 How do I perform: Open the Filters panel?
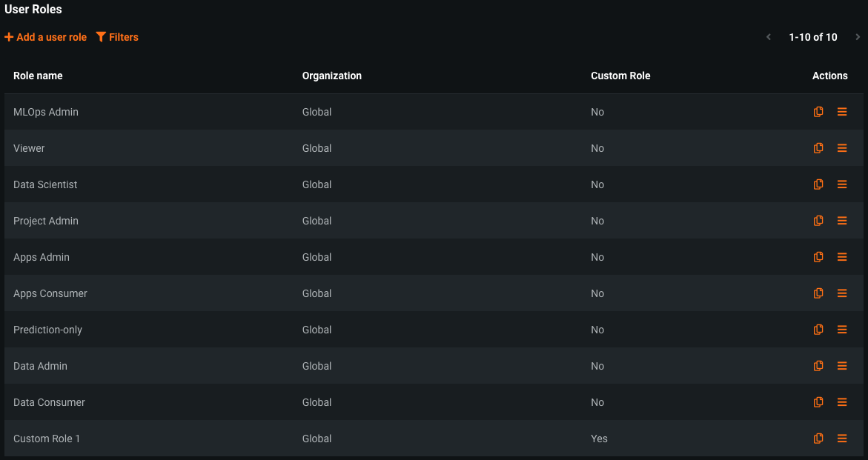tap(117, 37)
